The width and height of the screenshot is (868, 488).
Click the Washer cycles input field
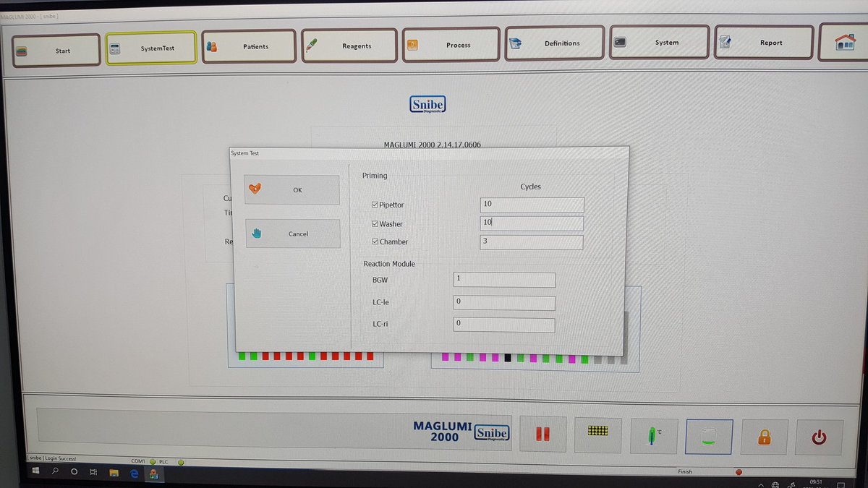(532, 223)
